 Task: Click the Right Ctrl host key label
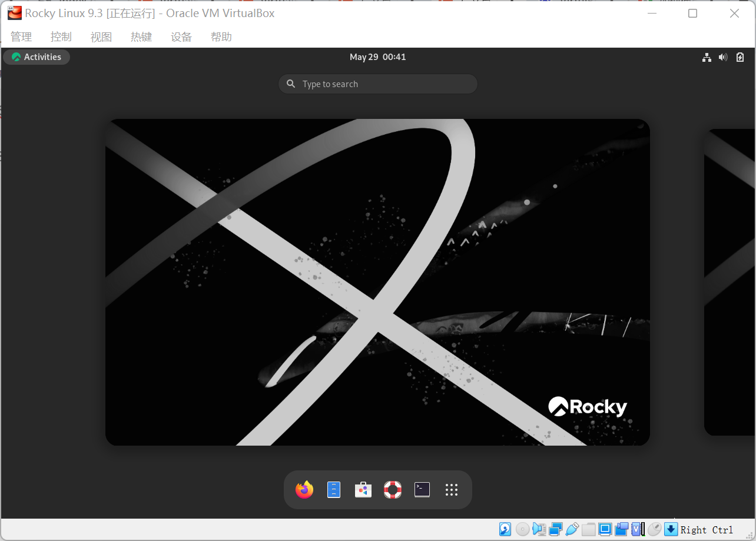pos(707,530)
